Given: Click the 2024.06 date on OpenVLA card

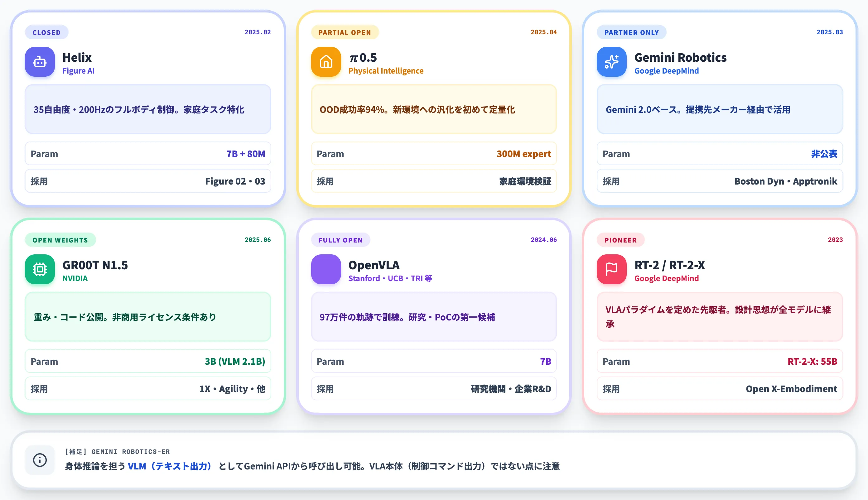Looking at the screenshot, I should [x=544, y=240].
